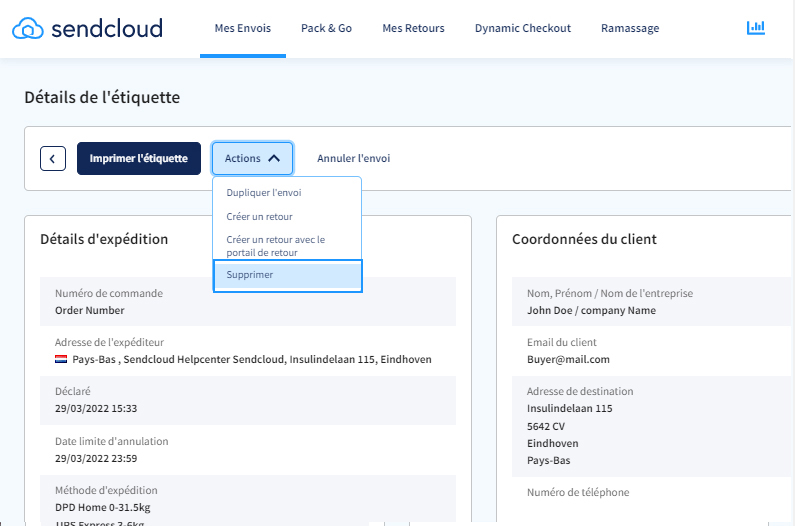Viewport: 795px width, 526px height.
Task: Click Pays-Bas in destination address
Action: pyautogui.click(x=548, y=461)
